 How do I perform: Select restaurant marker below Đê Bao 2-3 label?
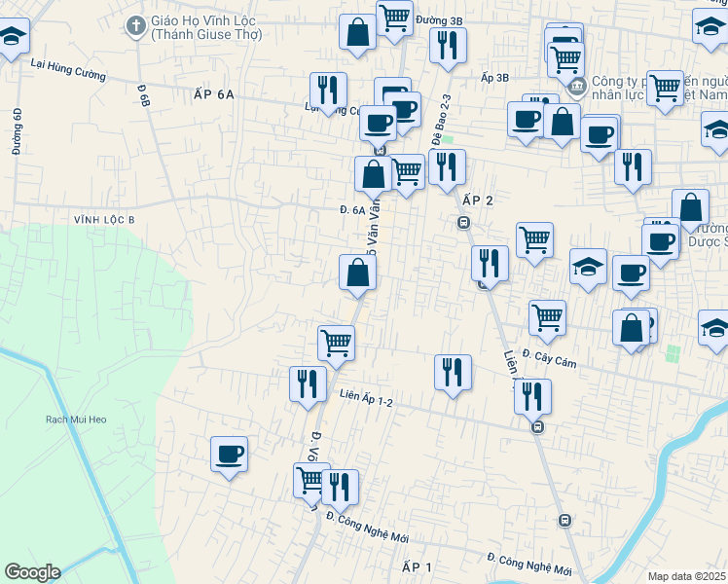click(x=447, y=170)
